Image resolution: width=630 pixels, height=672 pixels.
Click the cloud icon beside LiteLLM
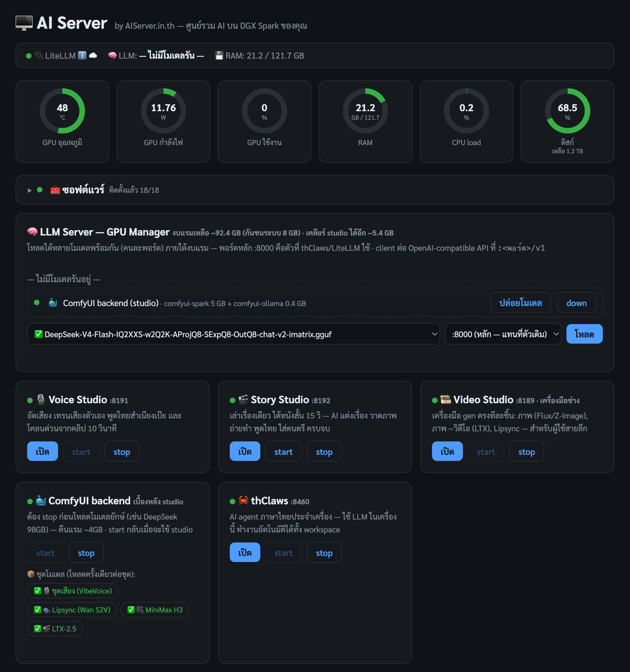click(93, 55)
